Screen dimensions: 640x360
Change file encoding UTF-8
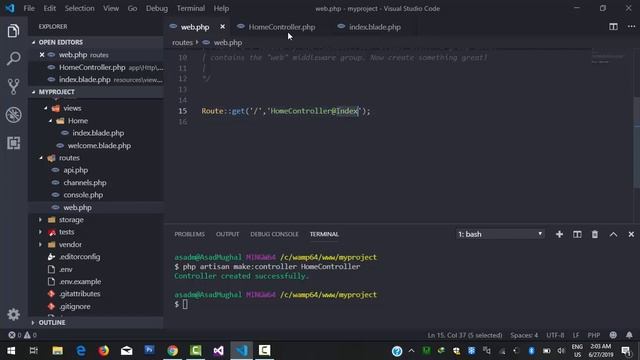(x=555, y=335)
